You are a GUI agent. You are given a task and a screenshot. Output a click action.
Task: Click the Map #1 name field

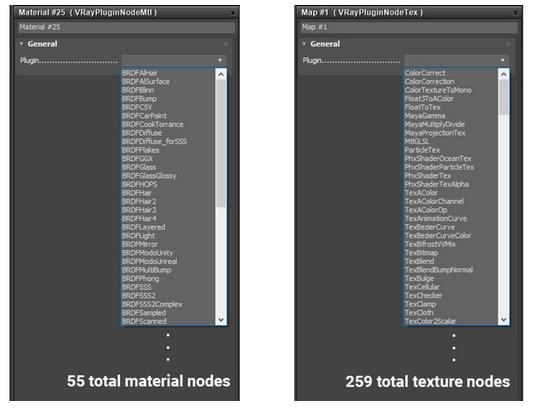click(409, 27)
